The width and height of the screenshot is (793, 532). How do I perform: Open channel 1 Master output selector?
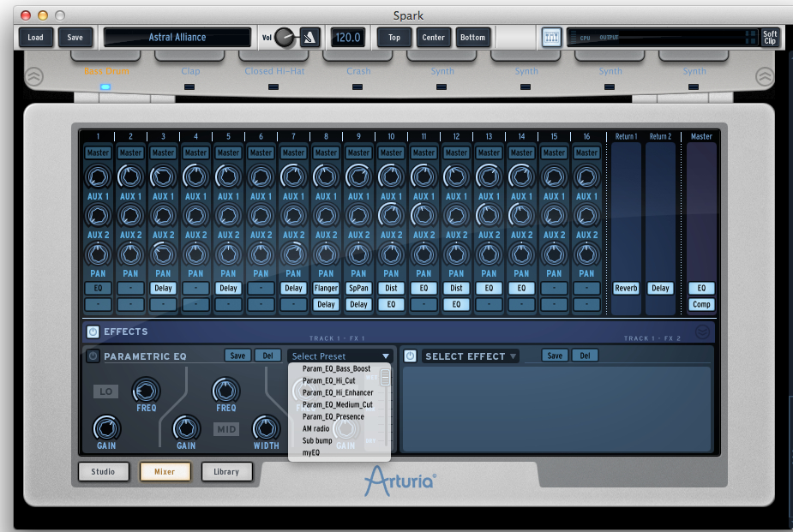[x=98, y=152]
